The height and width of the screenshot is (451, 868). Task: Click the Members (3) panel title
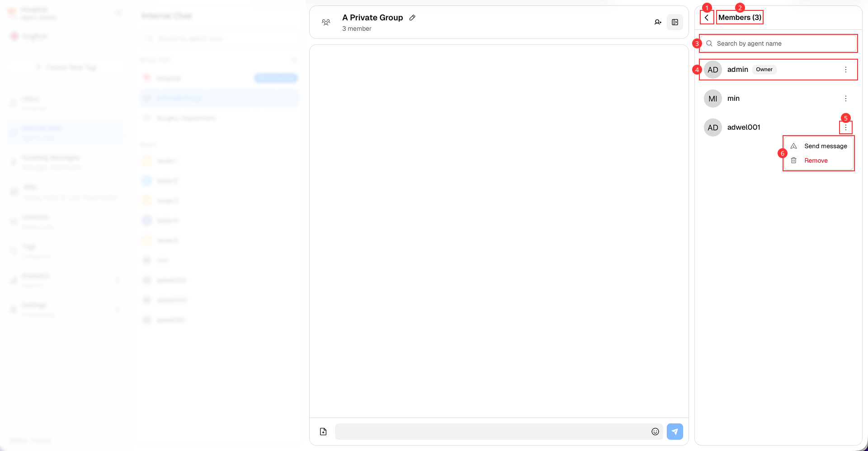(x=740, y=18)
